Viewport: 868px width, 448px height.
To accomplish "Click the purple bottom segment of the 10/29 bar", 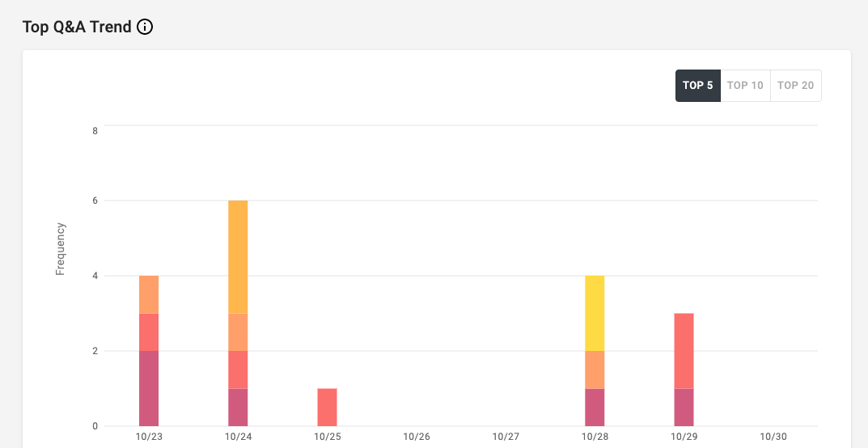I will [x=684, y=407].
